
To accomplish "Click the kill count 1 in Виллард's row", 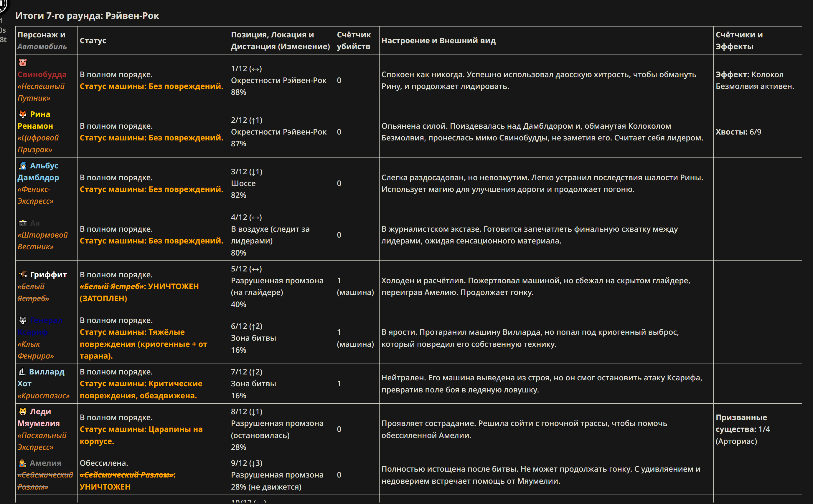I will (339, 384).
